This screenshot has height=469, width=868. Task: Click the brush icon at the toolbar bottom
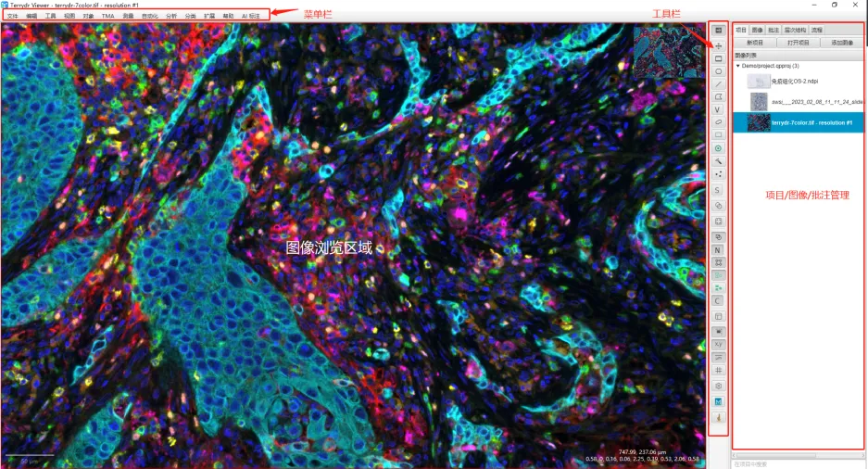(x=719, y=417)
